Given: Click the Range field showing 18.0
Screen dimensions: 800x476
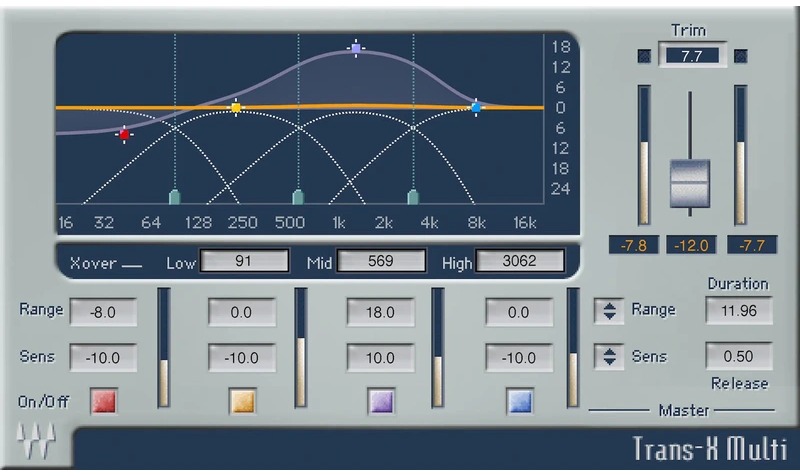Looking at the screenshot, I should 381,312.
